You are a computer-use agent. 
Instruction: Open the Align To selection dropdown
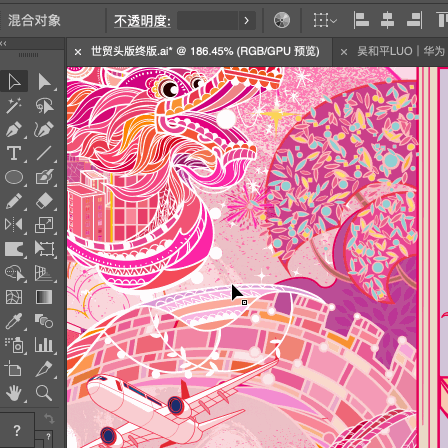(x=325, y=20)
